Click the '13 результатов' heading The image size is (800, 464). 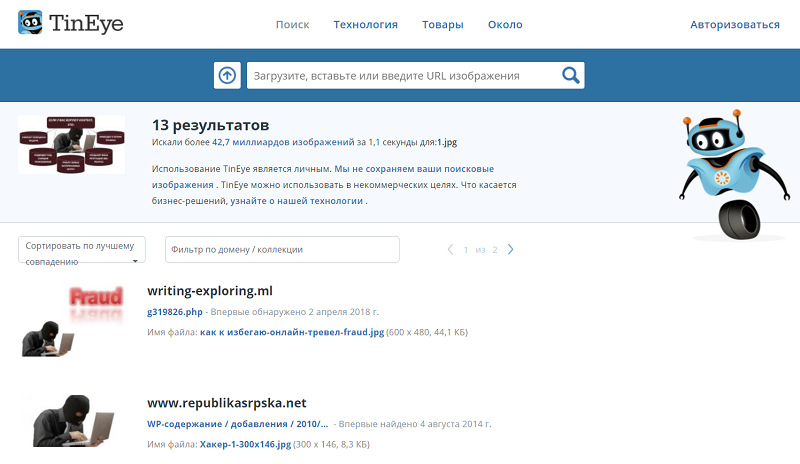point(210,125)
